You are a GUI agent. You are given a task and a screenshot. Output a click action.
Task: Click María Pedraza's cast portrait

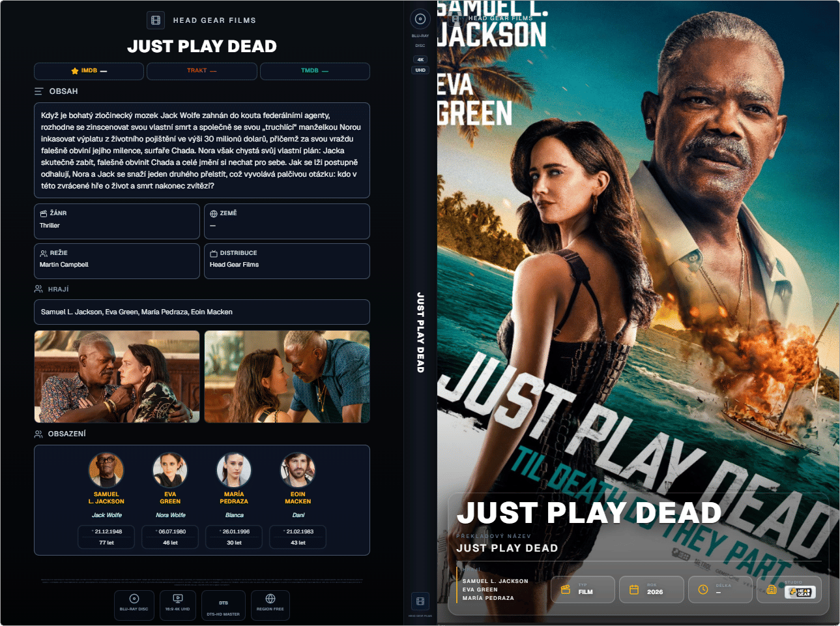click(234, 470)
